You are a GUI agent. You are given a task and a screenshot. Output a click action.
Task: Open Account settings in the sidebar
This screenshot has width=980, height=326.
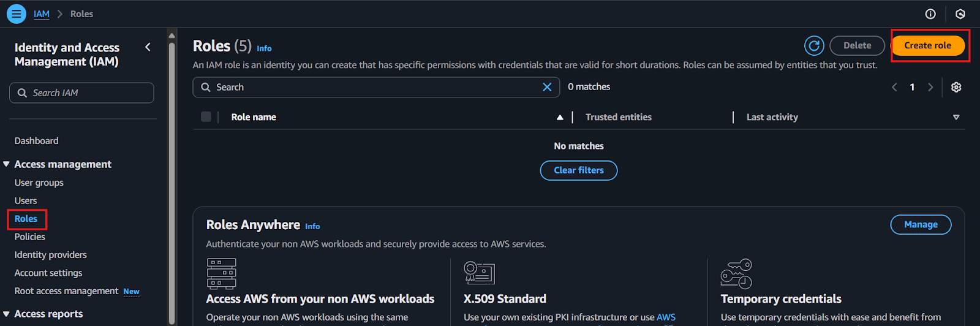pyautogui.click(x=48, y=273)
